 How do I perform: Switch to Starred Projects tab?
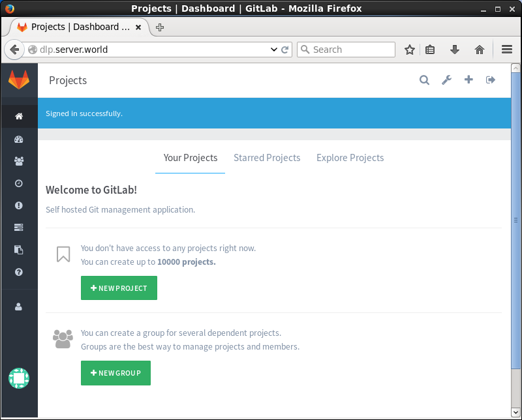pos(267,158)
